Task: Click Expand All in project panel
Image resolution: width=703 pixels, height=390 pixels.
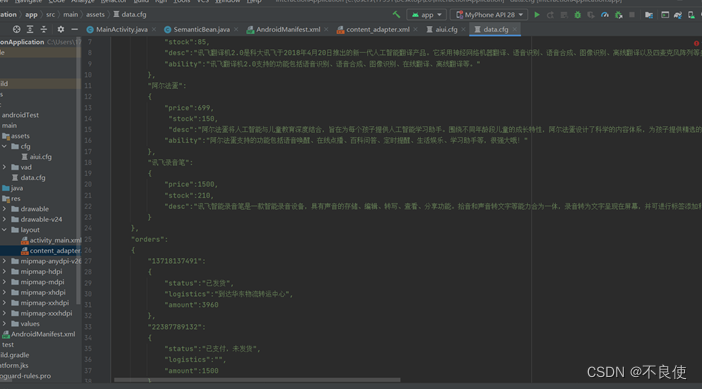Action: coord(30,29)
